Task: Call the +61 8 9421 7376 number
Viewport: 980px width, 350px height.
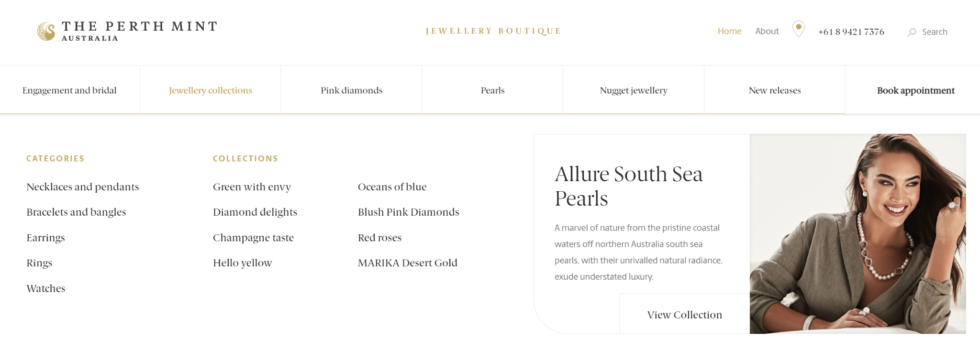Action: coord(851,32)
